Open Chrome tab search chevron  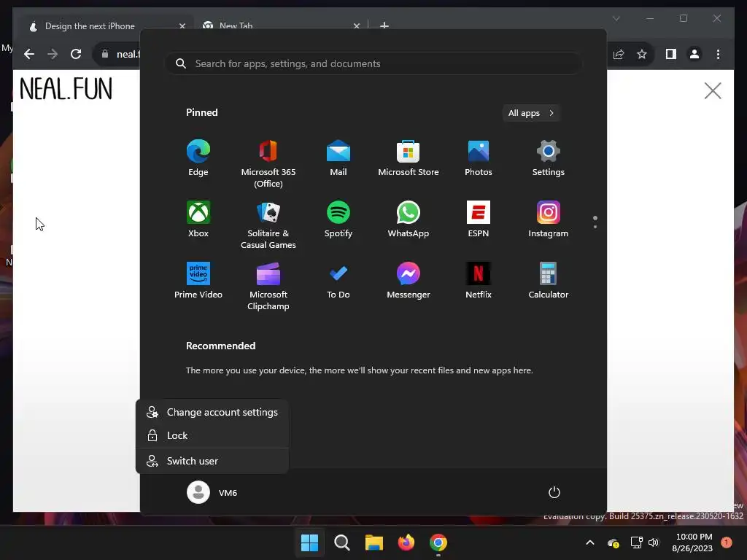pos(616,18)
